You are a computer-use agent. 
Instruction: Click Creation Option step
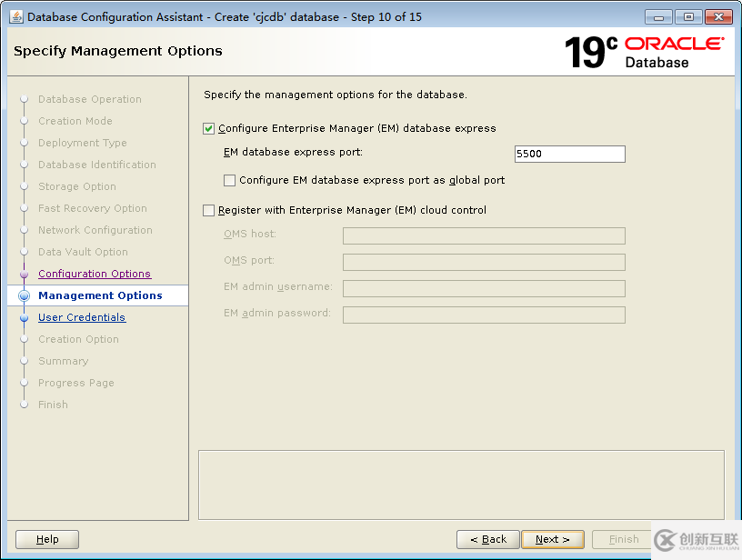(x=78, y=339)
